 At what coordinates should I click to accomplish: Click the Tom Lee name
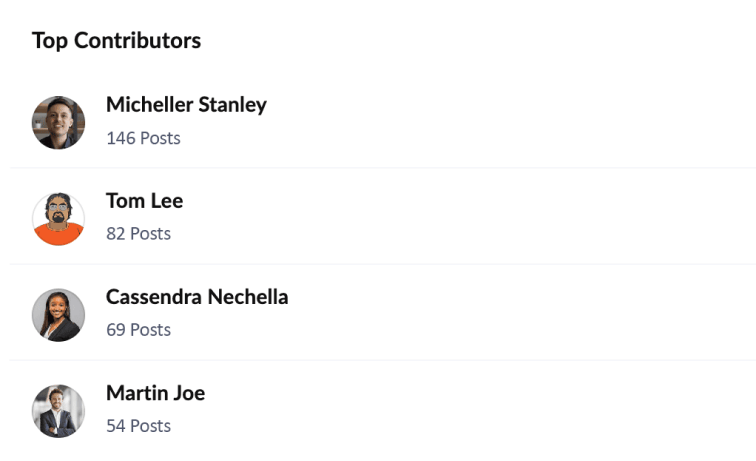click(144, 201)
